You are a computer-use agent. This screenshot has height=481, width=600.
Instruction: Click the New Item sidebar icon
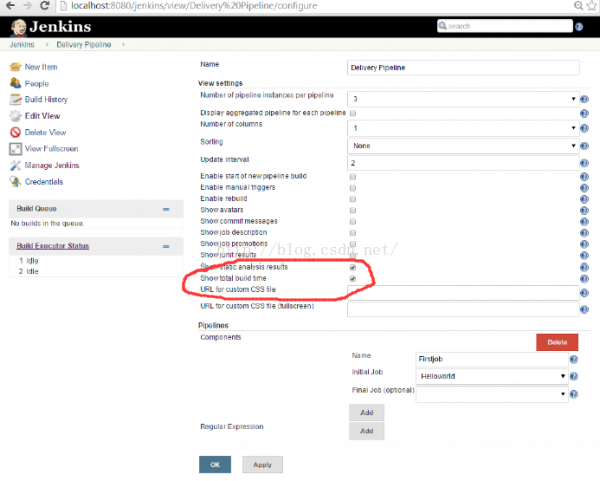click(x=15, y=67)
